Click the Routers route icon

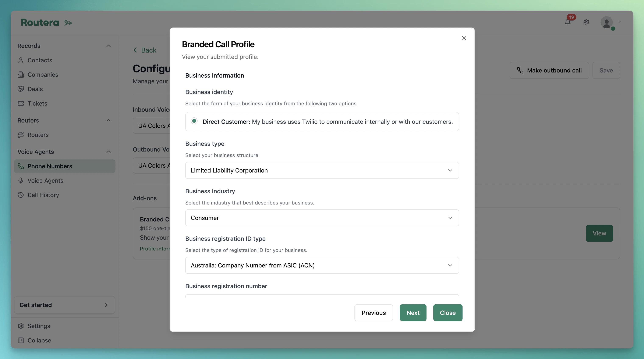click(21, 135)
